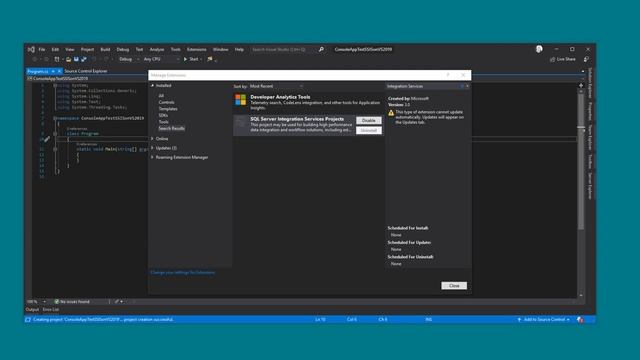
Task: Clear the Integration Services search with X
Action: 467,86
